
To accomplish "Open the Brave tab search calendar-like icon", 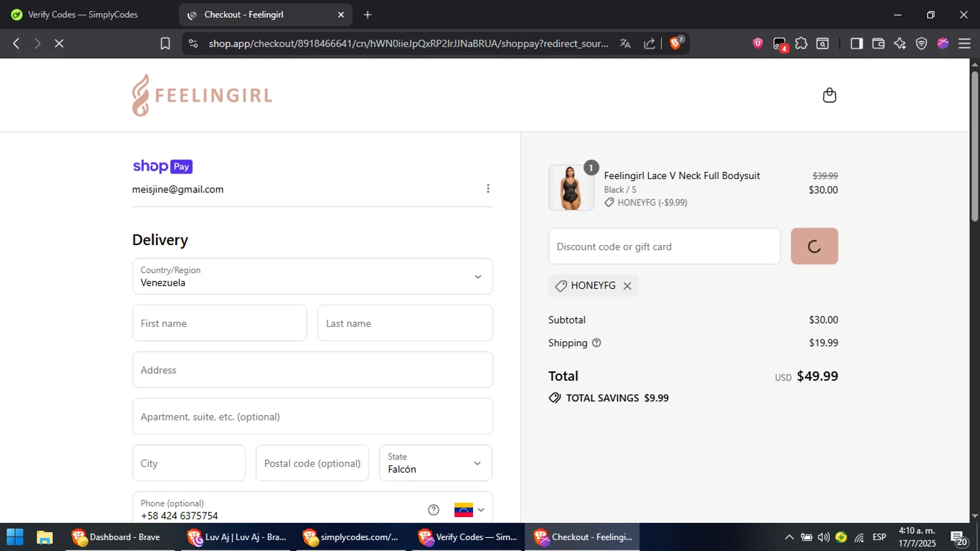I will click(x=823, y=43).
